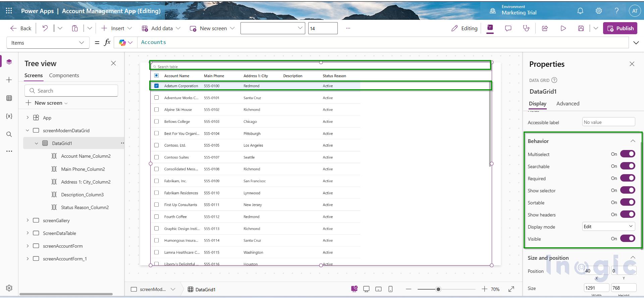Switch to the Screens tab
The image size is (644, 298).
(34, 76)
